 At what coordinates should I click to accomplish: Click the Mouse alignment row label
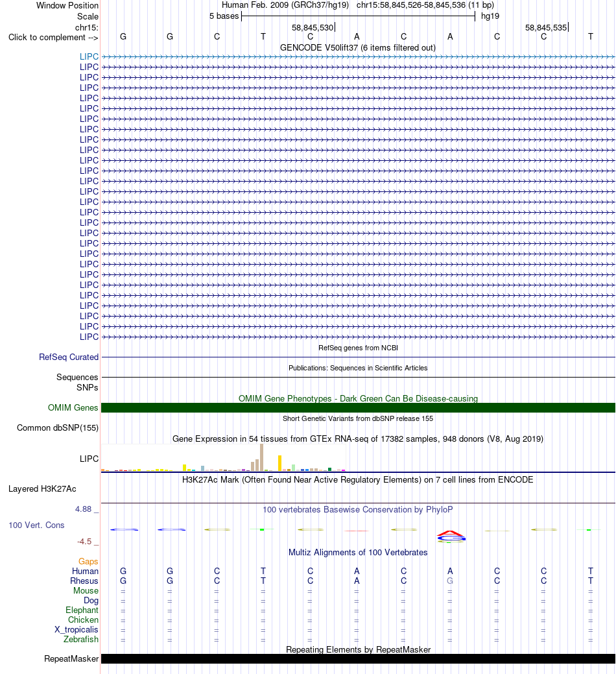tap(86, 590)
